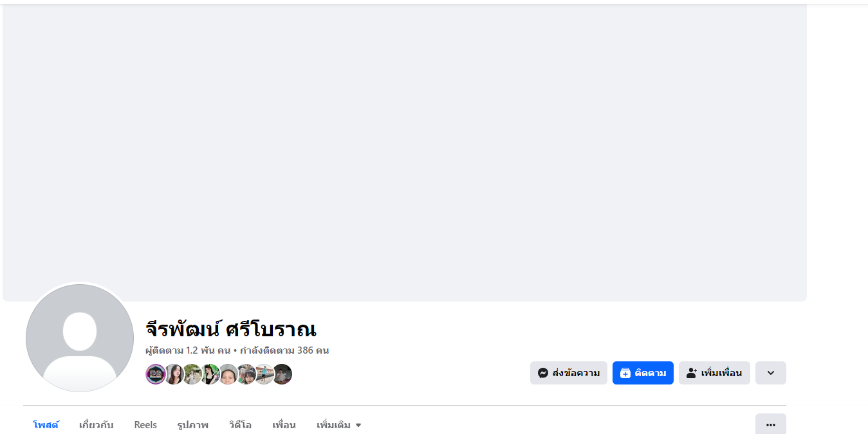Image resolution: width=868 pixels, height=434 pixels.
Task: Switch to the เกี่ยวกับ tab
Action: coord(97,425)
